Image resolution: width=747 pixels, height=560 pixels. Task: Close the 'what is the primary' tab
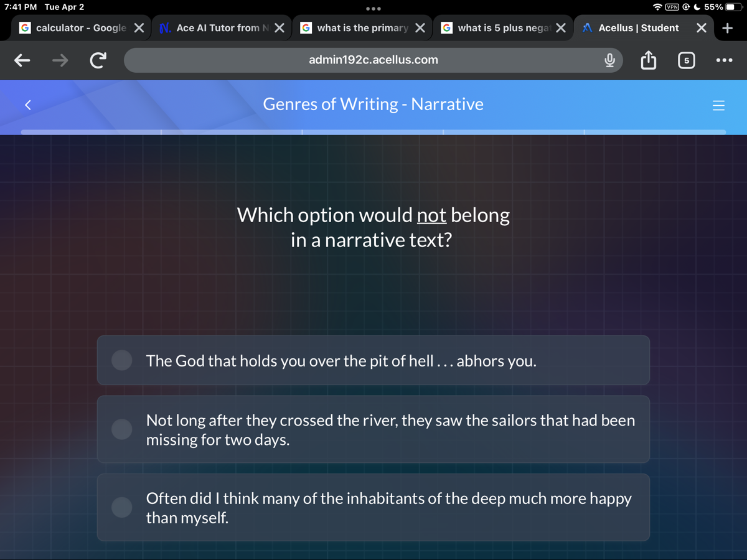[420, 28]
